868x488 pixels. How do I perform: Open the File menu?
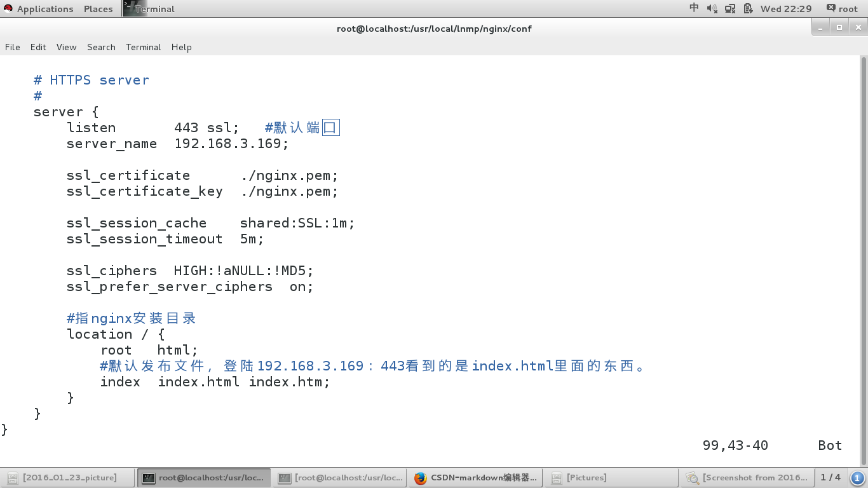click(13, 47)
